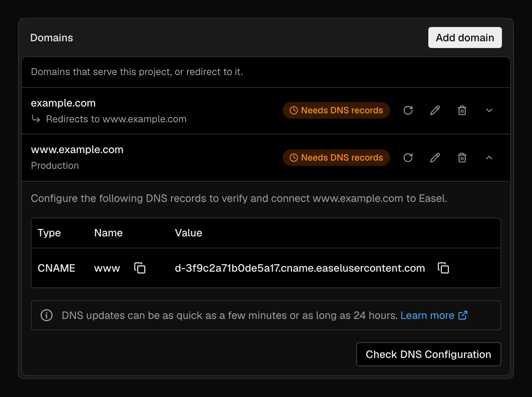Delete the www.example.com domain
Screen dimensions: 532x397
point(462,158)
